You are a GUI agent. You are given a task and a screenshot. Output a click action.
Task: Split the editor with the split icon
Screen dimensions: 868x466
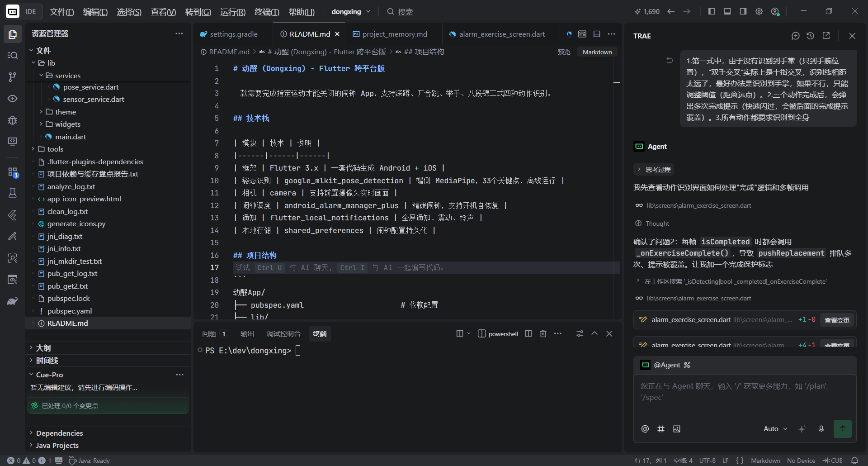(x=597, y=34)
